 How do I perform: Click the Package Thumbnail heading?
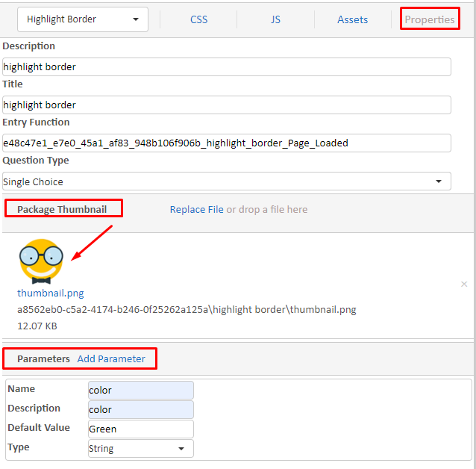[62, 209]
